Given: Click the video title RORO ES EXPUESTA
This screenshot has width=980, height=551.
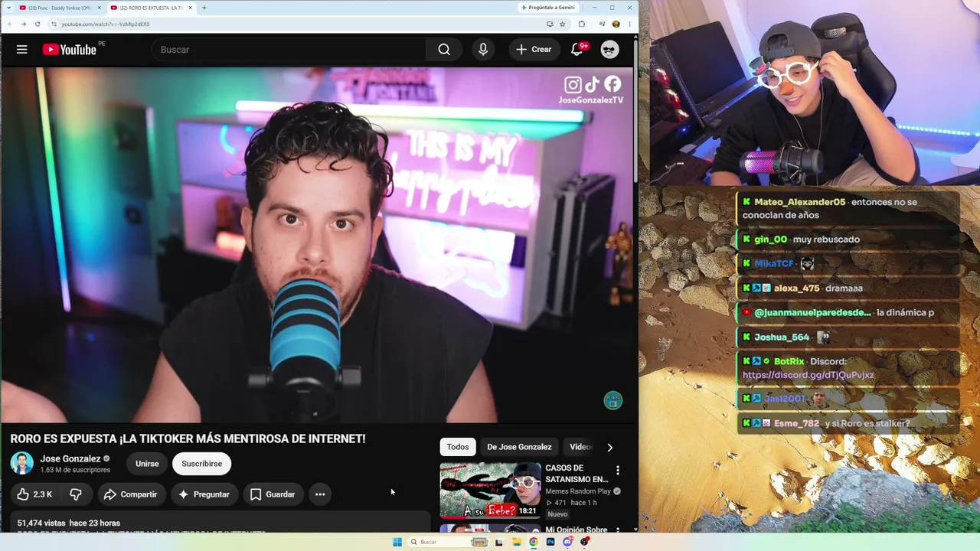Looking at the screenshot, I should coord(188,439).
